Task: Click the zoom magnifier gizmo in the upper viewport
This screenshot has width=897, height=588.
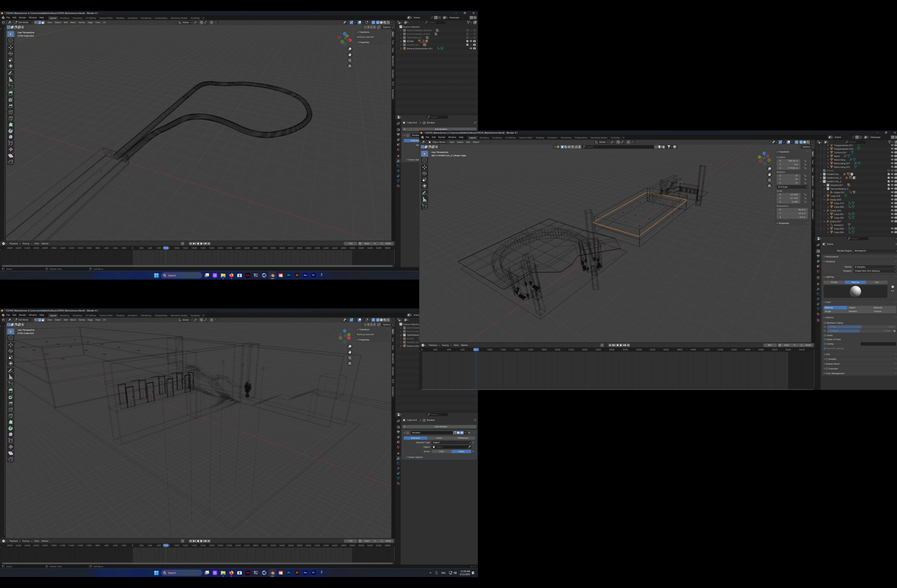Action: (350, 49)
